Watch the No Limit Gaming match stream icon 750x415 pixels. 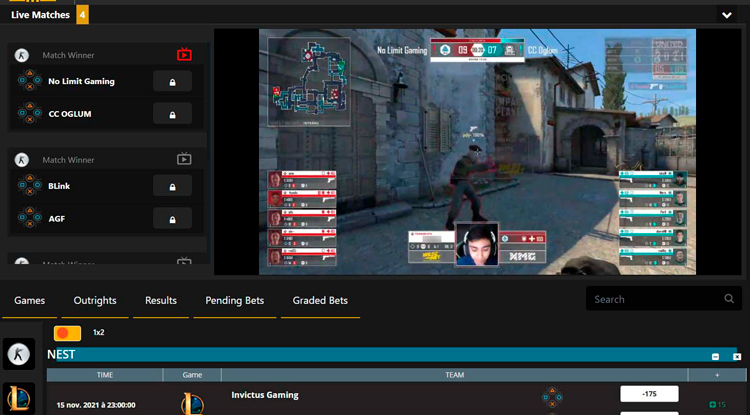click(x=184, y=55)
